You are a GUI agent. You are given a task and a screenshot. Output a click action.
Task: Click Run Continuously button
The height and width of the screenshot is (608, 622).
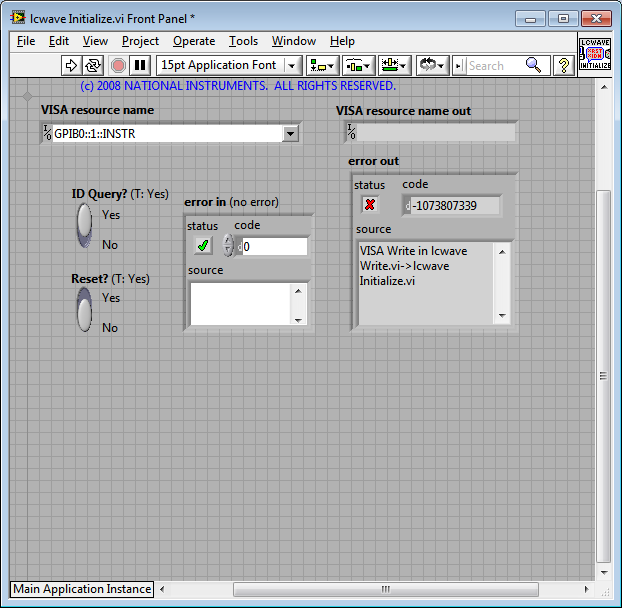93,65
